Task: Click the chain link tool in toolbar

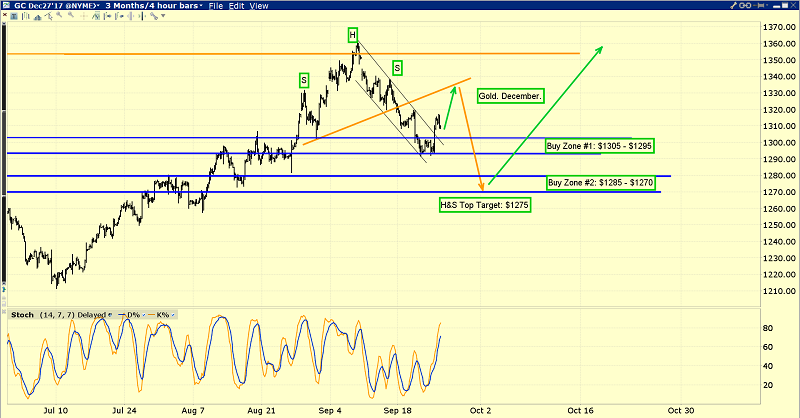Action: 154,16
